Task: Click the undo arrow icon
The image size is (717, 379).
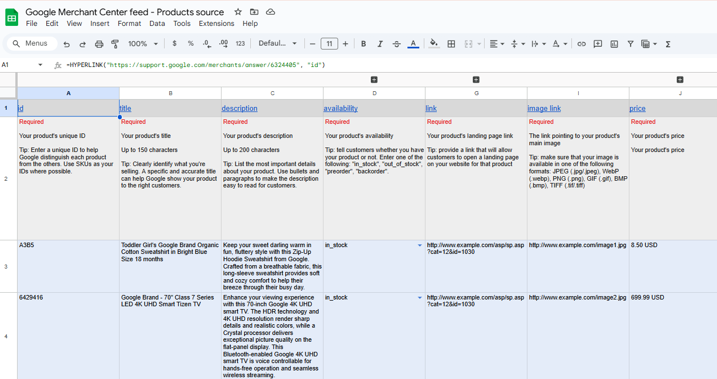Action: [x=67, y=44]
